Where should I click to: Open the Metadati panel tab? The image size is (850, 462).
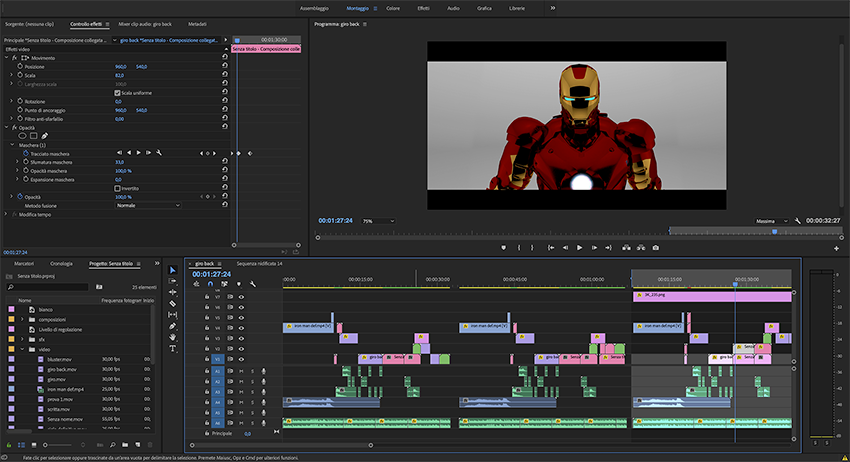pyautogui.click(x=197, y=24)
